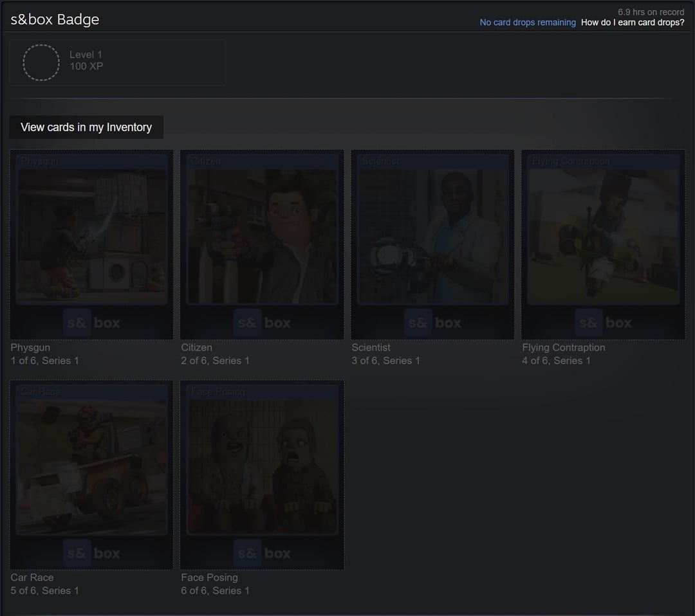Screen dimensions: 695x616
Task: Click the empty dashed badge circle icon
Action: point(41,62)
